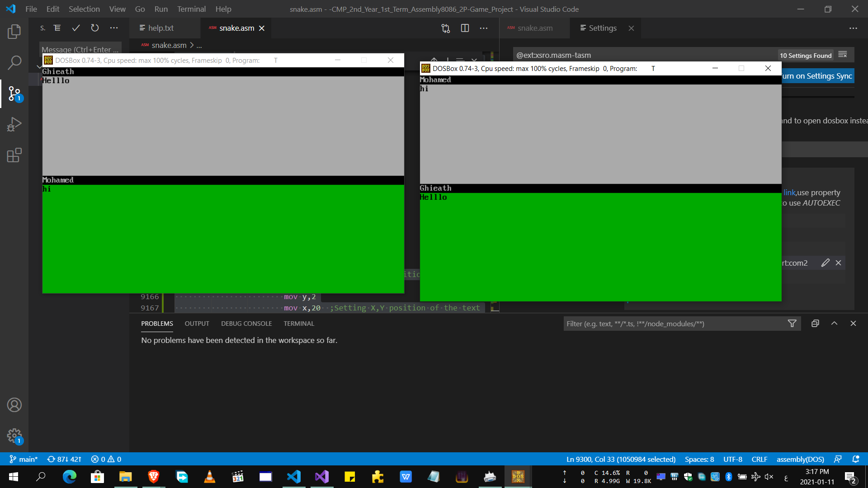Open the Selection menu
Screen dimensions: 868x488
84,9
